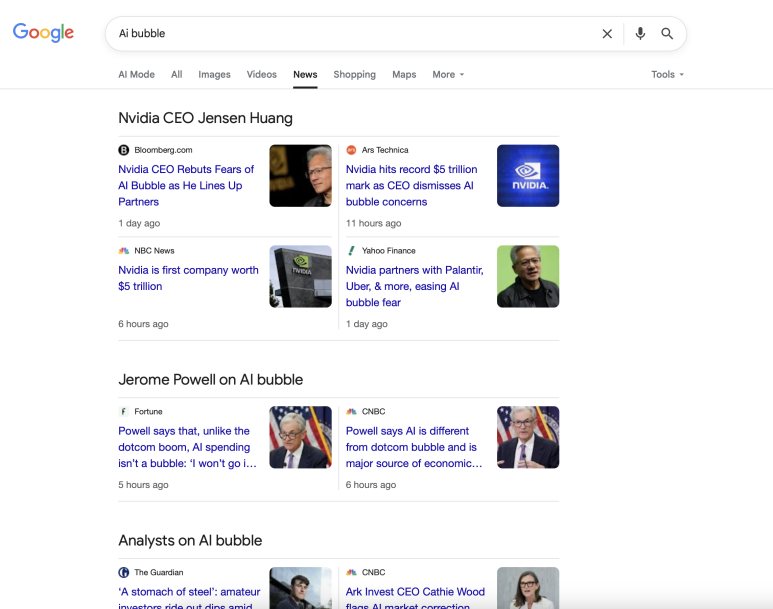Screen dimensions: 773x609
Task: Open 'Nvidia CEO Rebuts Fears of AI Bubble' article
Action: pos(186,185)
